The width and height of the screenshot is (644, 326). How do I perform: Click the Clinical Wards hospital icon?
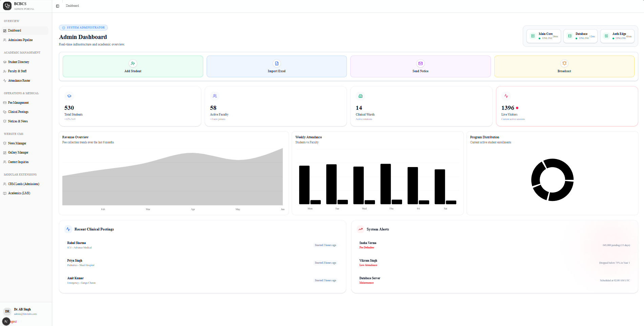pos(360,96)
